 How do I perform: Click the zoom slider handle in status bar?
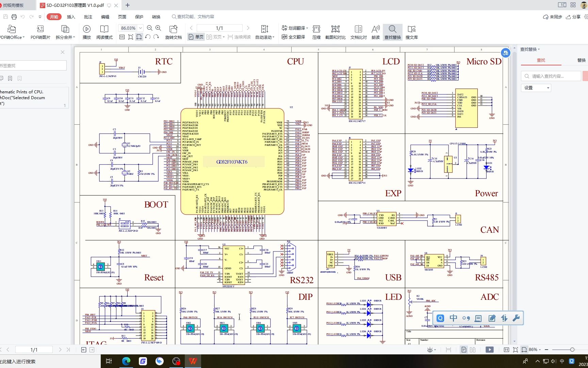pyautogui.click(x=572, y=350)
